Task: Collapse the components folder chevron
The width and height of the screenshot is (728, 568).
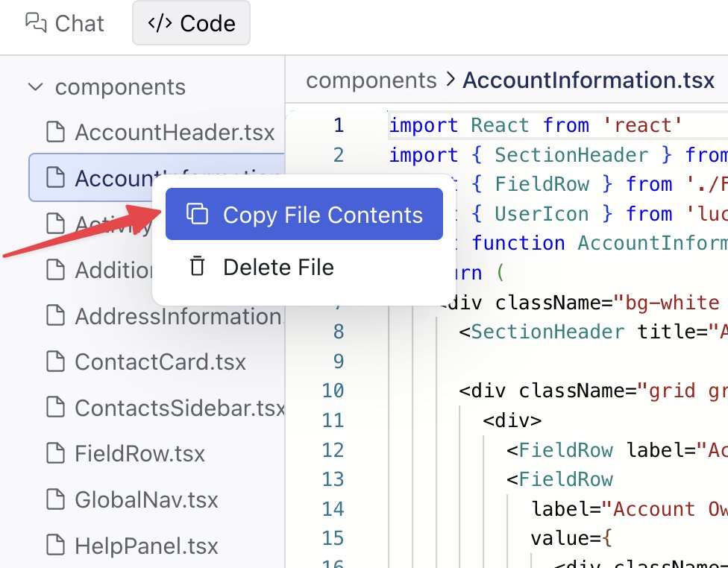Action: (x=34, y=86)
